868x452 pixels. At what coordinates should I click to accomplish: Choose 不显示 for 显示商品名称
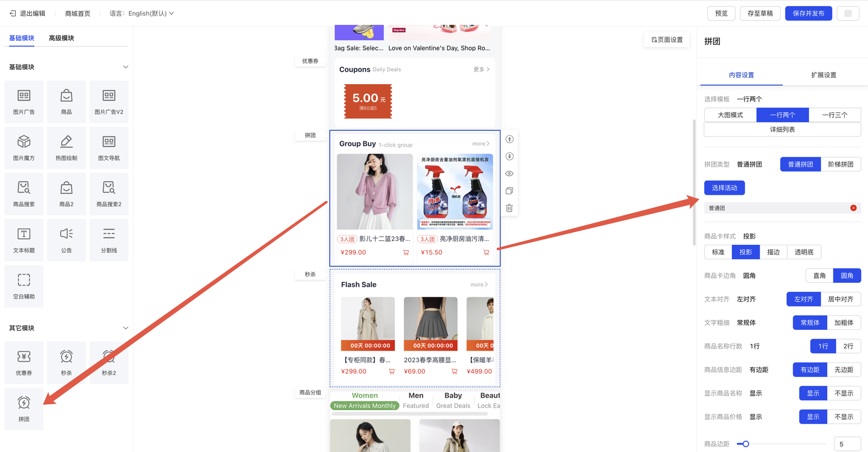click(844, 393)
